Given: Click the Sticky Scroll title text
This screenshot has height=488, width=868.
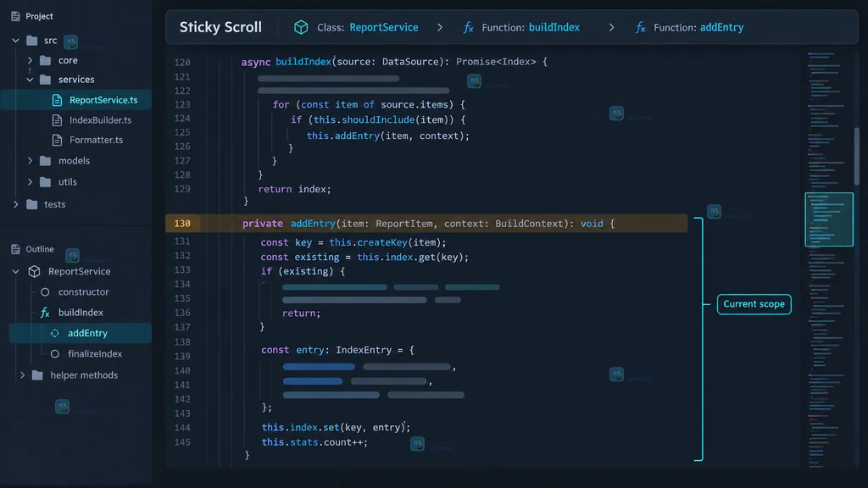Looking at the screenshot, I should 220,27.
